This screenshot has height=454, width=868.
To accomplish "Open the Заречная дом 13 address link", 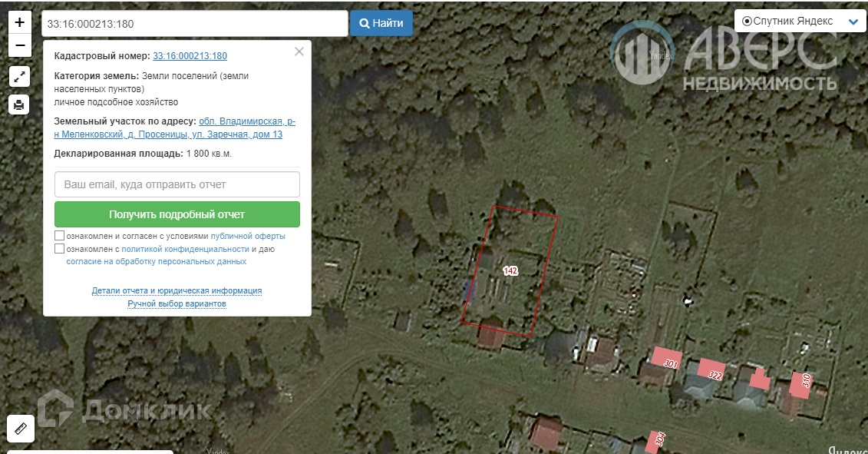I will coord(175,128).
